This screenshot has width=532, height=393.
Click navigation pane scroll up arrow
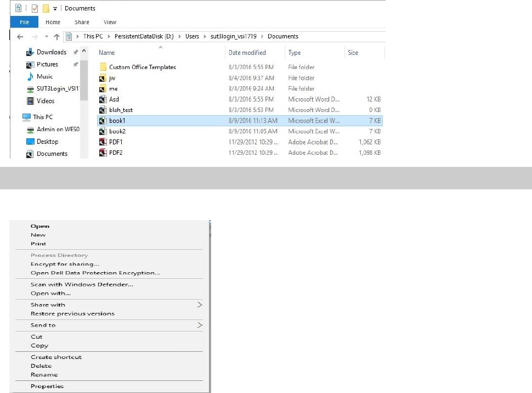pyautogui.click(x=84, y=51)
